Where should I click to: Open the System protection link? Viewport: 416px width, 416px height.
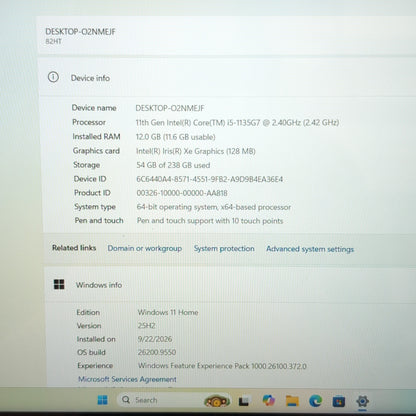point(224,249)
